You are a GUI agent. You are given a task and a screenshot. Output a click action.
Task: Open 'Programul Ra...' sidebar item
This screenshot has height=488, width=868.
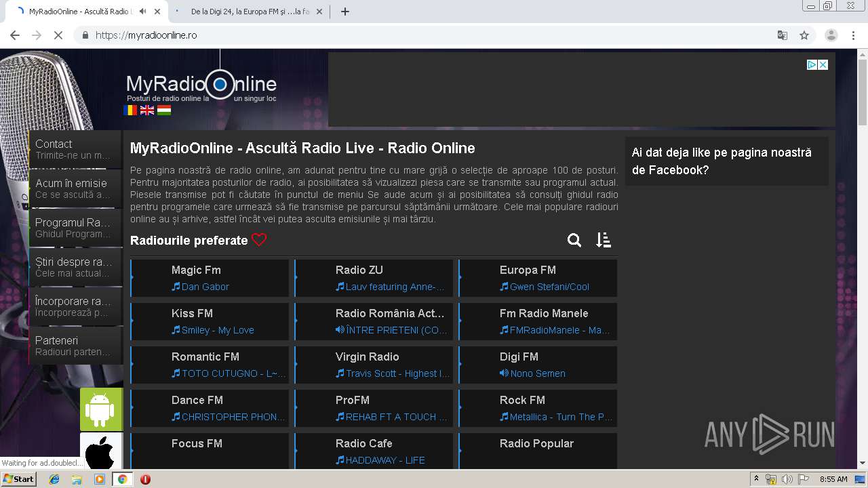[75, 228]
